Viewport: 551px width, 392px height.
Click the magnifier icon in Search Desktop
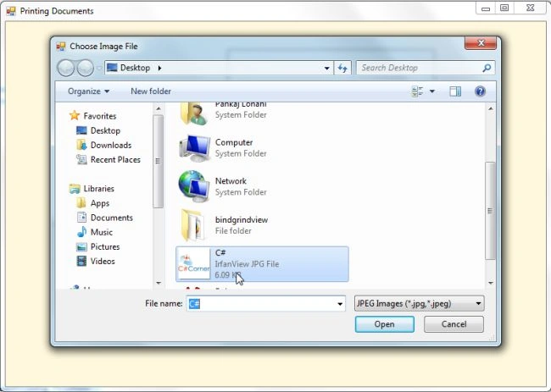(487, 68)
